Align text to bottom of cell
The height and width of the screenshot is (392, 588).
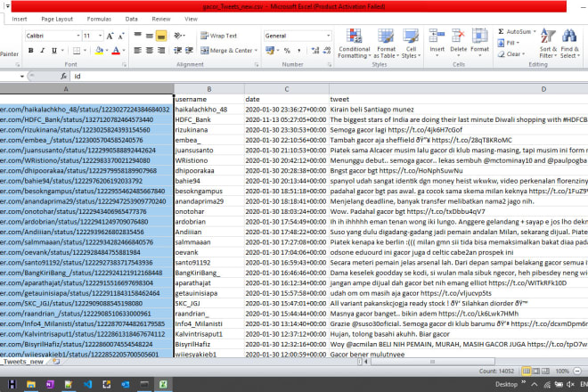(161, 36)
